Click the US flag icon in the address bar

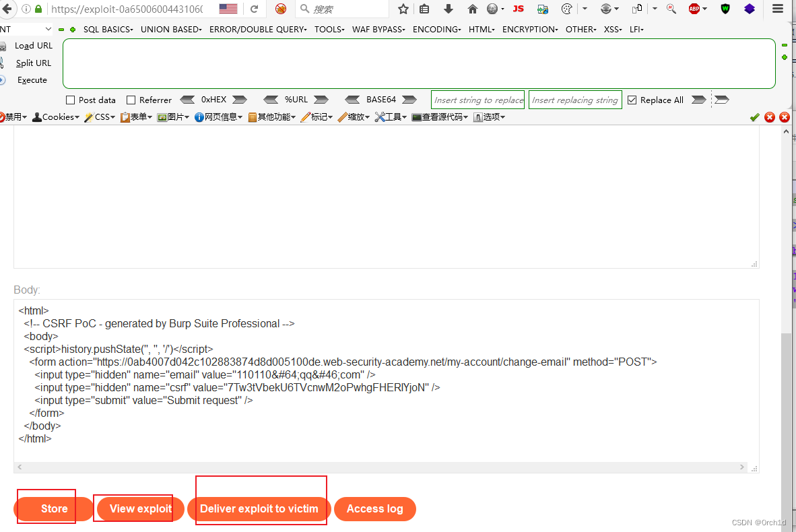pyautogui.click(x=228, y=9)
